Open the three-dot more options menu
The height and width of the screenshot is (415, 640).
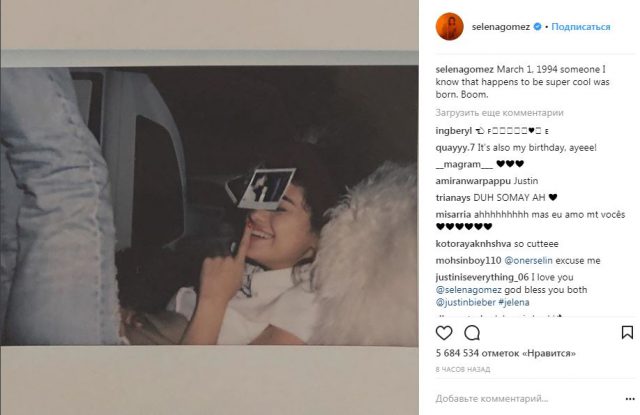click(630, 399)
